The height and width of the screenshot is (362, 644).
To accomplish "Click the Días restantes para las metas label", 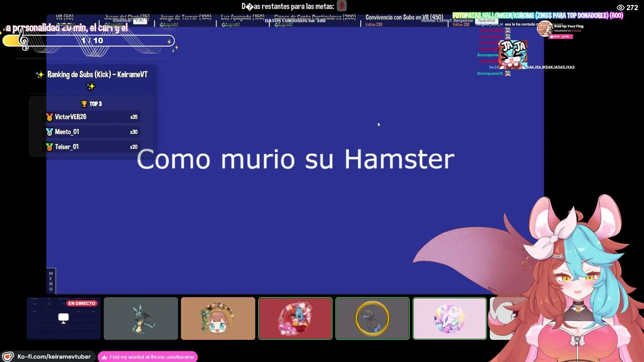I will click(x=288, y=7).
